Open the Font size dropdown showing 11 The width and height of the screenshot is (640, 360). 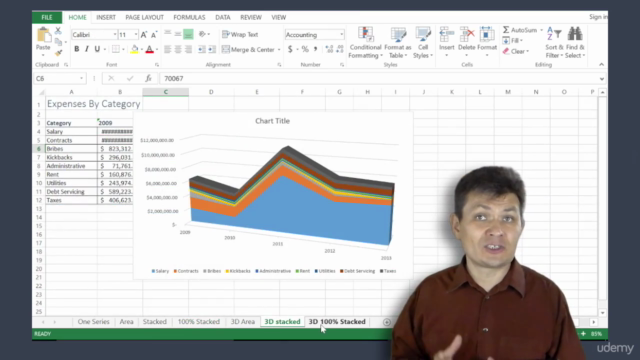[x=136, y=35]
